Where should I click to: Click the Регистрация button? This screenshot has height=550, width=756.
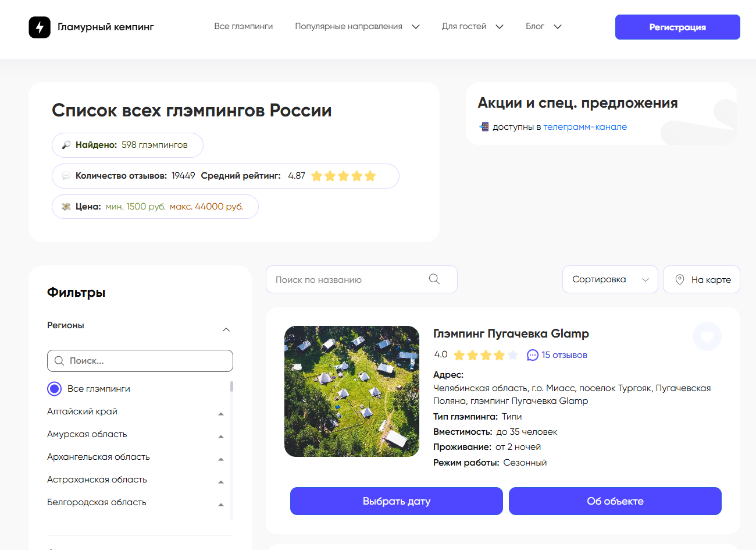(x=677, y=27)
